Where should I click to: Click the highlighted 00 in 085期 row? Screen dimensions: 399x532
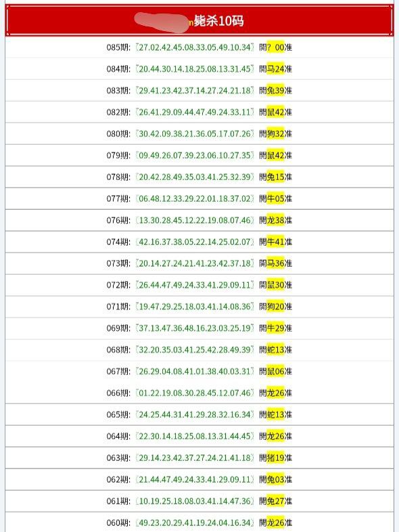coord(279,47)
